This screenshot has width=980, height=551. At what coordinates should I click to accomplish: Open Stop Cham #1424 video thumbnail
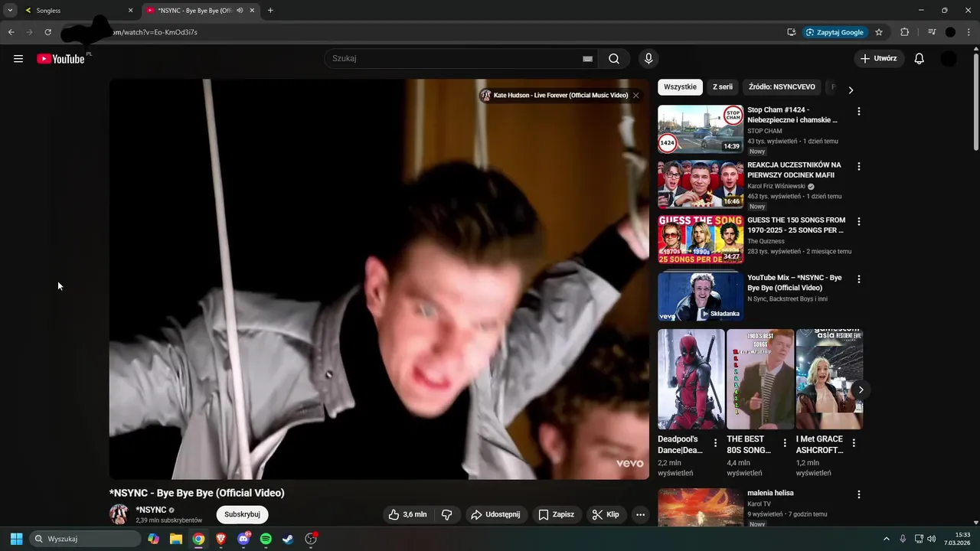click(701, 129)
